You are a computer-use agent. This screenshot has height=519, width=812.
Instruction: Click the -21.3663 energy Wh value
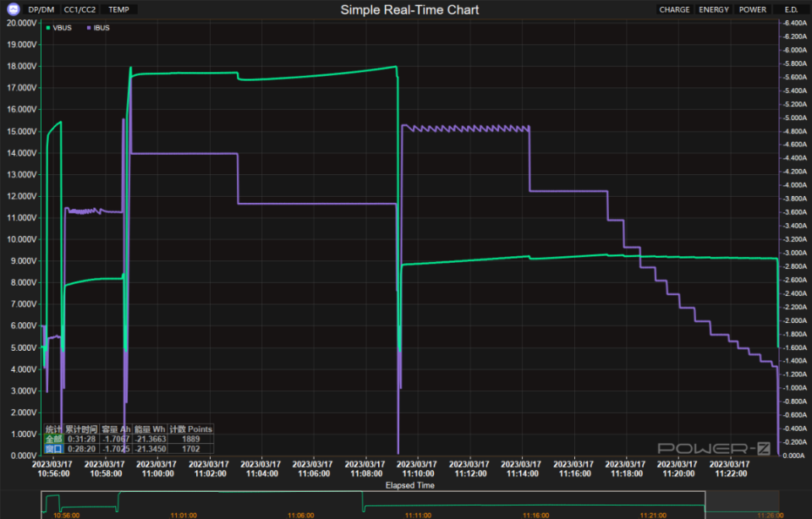click(x=151, y=439)
